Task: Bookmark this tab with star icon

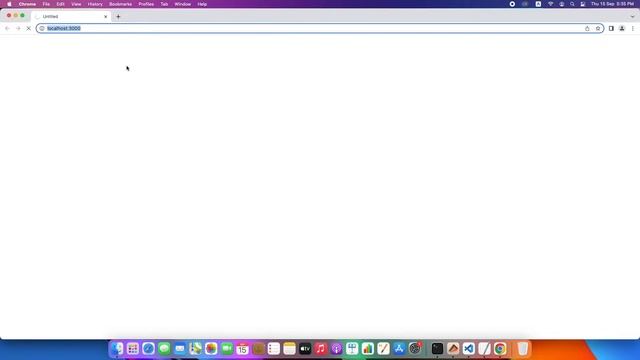Action: point(598,28)
